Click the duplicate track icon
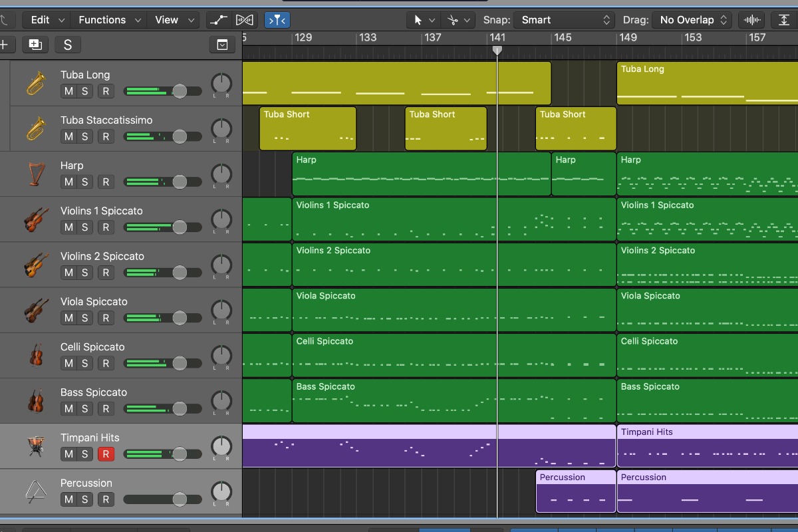Image resolution: width=798 pixels, height=532 pixels. click(35, 45)
